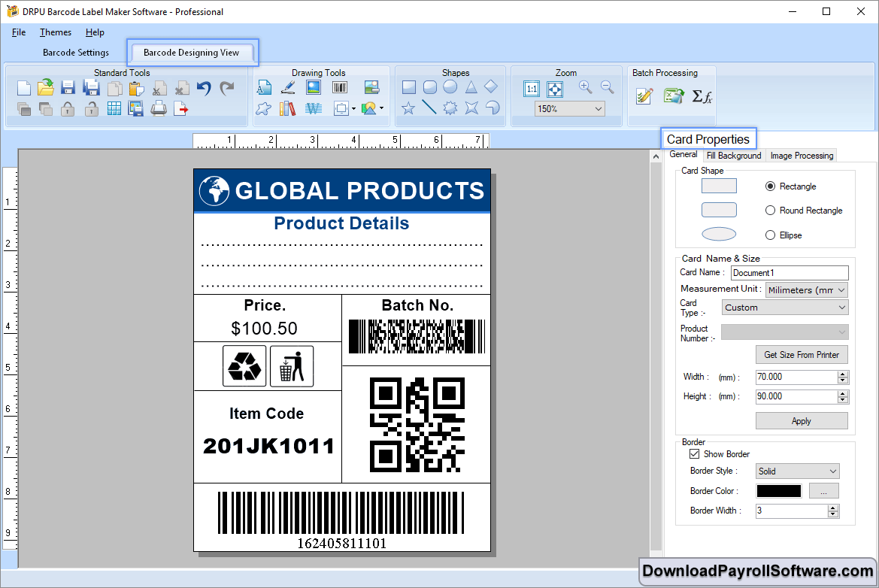This screenshot has height=588, width=879.
Task: Select the formula icon in Batch Processing
Action: click(x=702, y=95)
